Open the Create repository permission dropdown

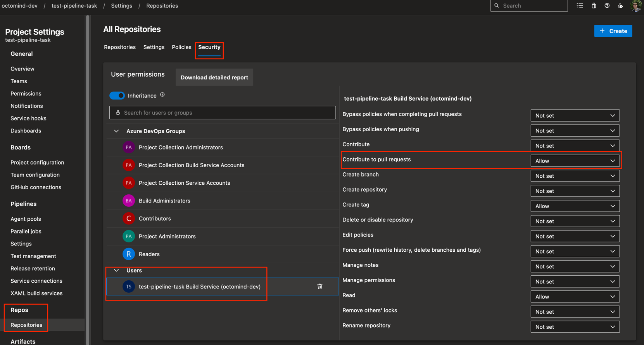point(575,191)
